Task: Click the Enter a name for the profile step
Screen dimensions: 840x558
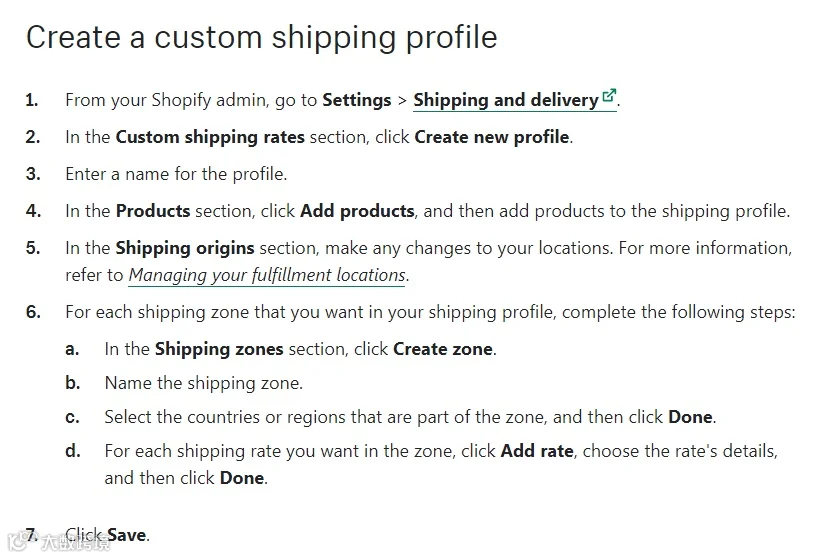Action: (x=176, y=174)
